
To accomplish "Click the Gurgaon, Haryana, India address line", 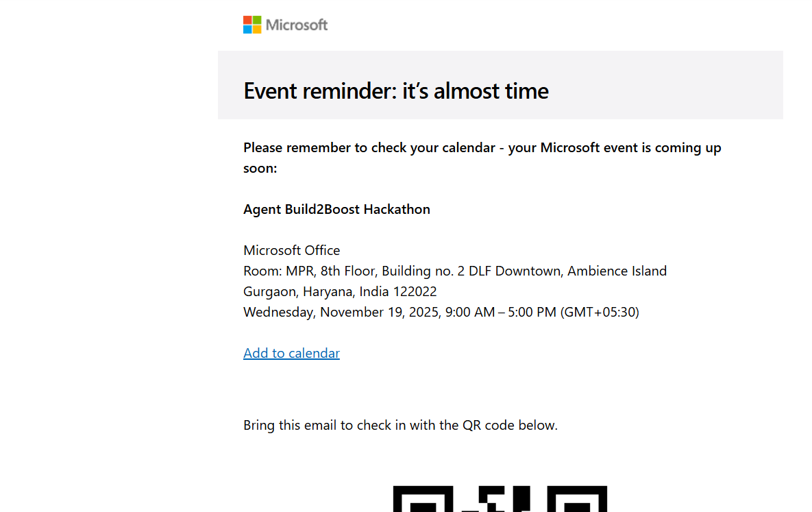I will click(x=341, y=292).
